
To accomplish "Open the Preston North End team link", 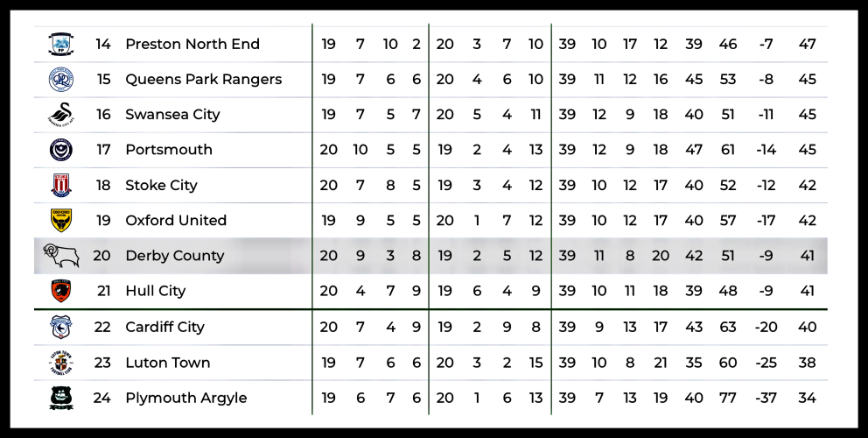I will (x=192, y=44).
